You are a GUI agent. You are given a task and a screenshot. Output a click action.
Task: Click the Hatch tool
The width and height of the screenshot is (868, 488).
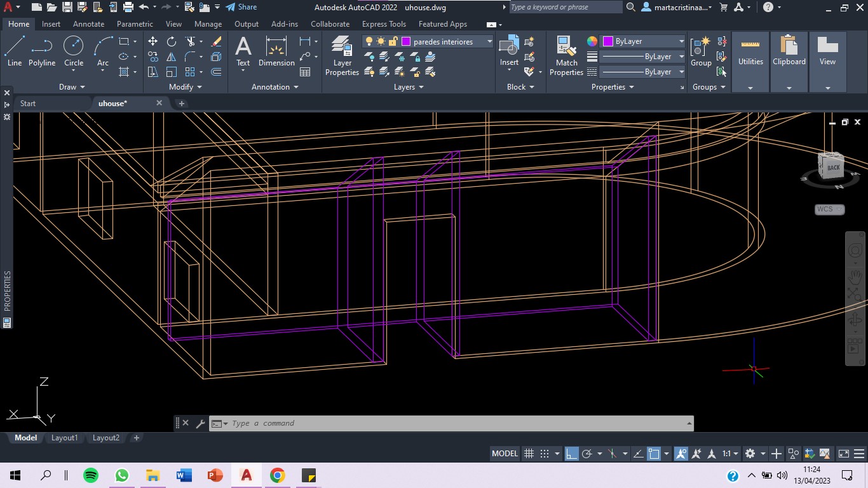click(124, 72)
